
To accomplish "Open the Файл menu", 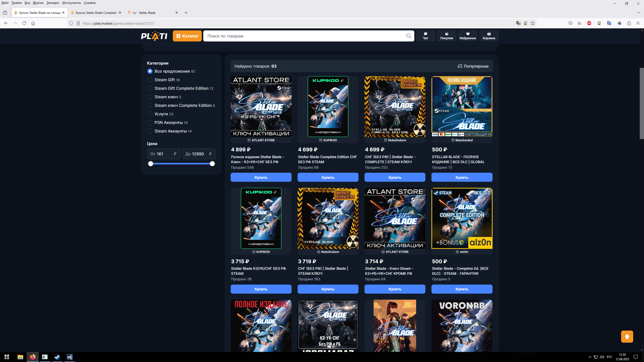I will pos(5,3).
